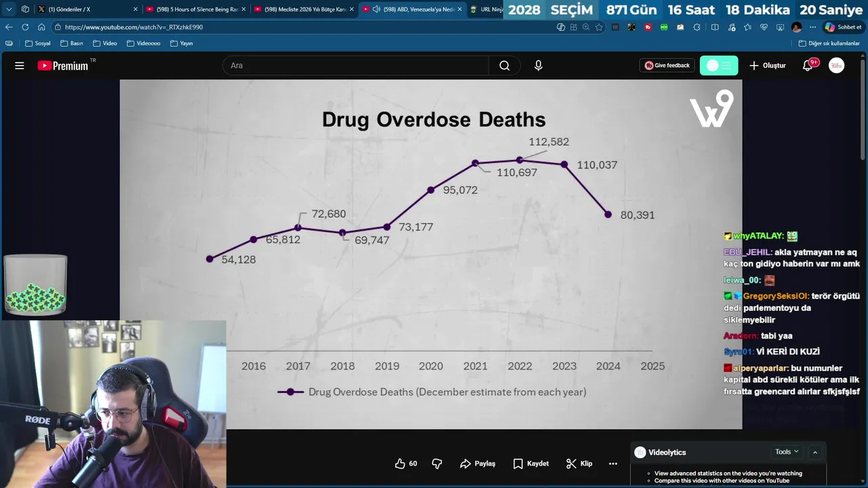Open the Video bookmarks folder
Image resolution: width=868 pixels, height=488 pixels.
105,43
